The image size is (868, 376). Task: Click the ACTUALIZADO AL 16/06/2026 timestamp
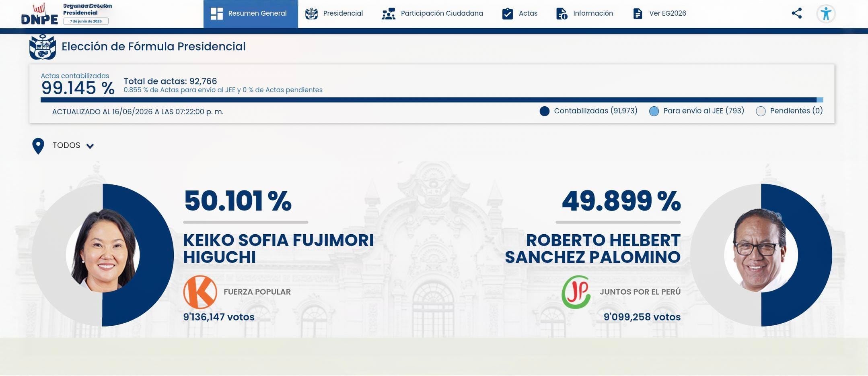tap(138, 112)
